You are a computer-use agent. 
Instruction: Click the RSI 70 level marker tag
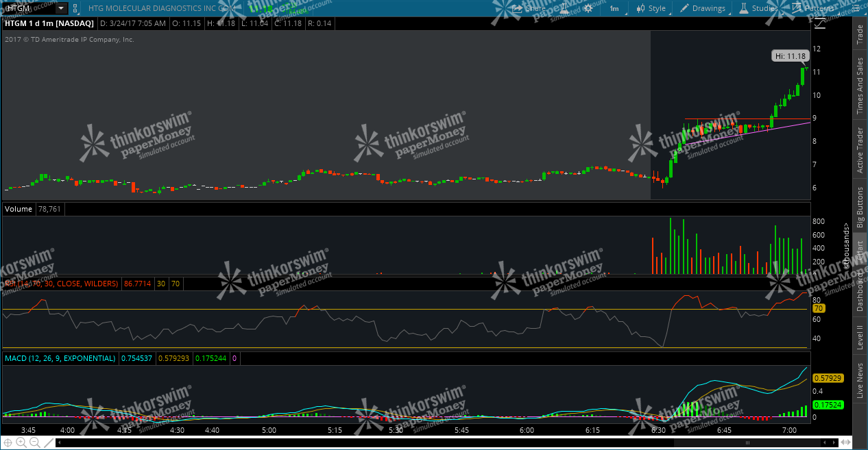point(819,309)
